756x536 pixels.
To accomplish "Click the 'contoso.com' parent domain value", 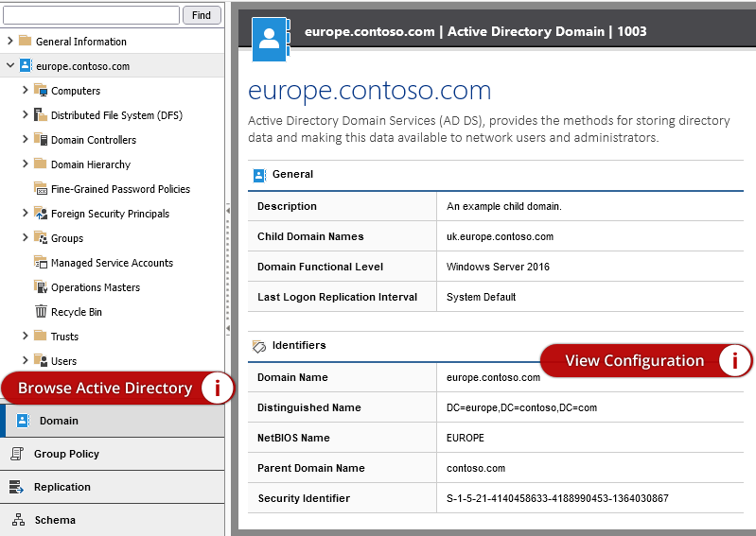I will (x=476, y=468).
